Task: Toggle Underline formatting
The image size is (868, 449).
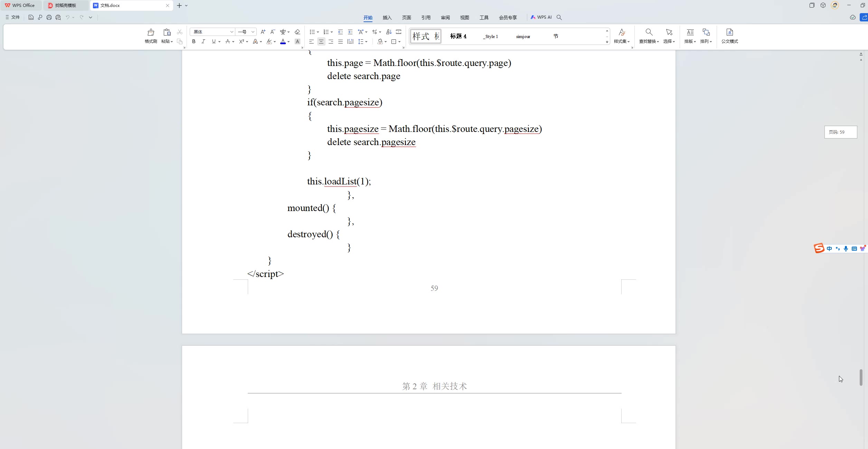Action: coord(214,41)
